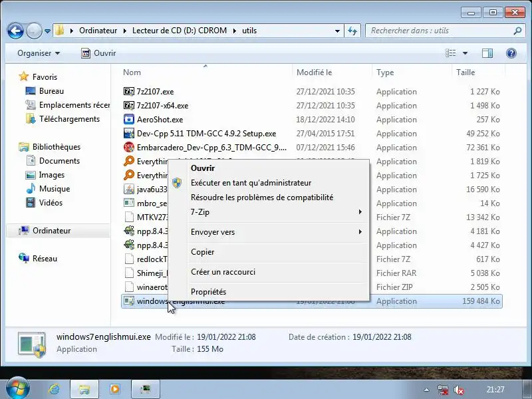Click the 7z2107.exe file icon
Viewport: 532px width, 399px height.
click(x=129, y=92)
